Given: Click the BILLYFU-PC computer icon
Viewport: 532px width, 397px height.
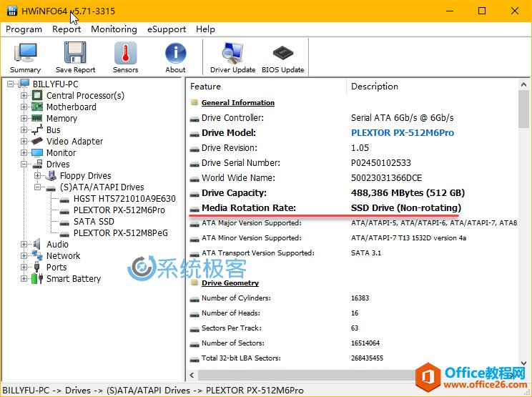Looking at the screenshot, I should tap(24, 84).
